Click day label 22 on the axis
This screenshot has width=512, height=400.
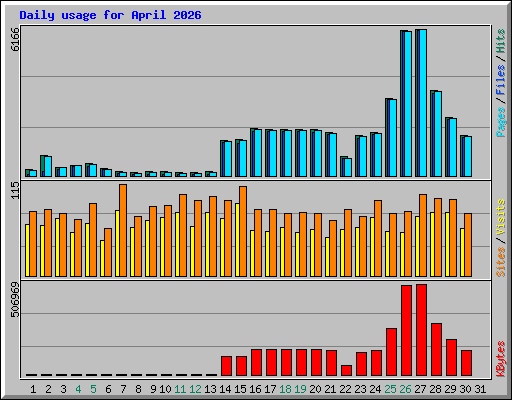(x=345, y=389)
